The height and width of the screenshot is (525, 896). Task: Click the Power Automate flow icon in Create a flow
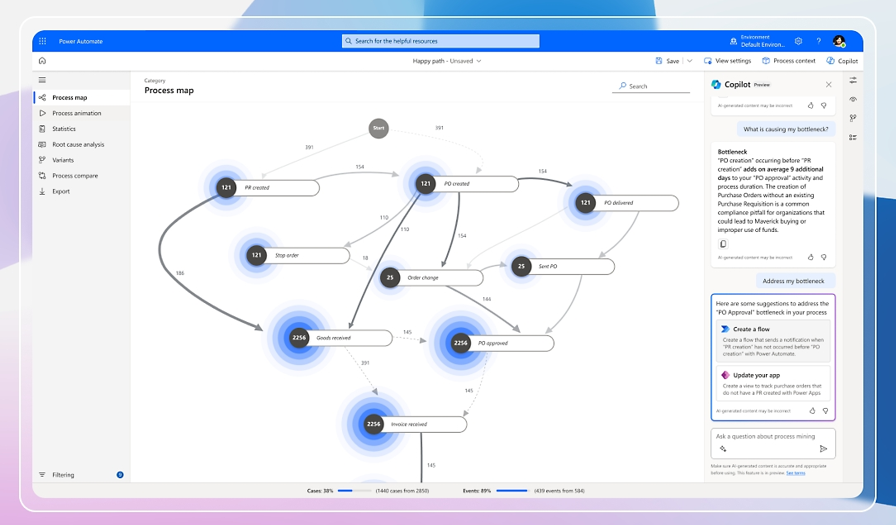[x=725, y=329]
